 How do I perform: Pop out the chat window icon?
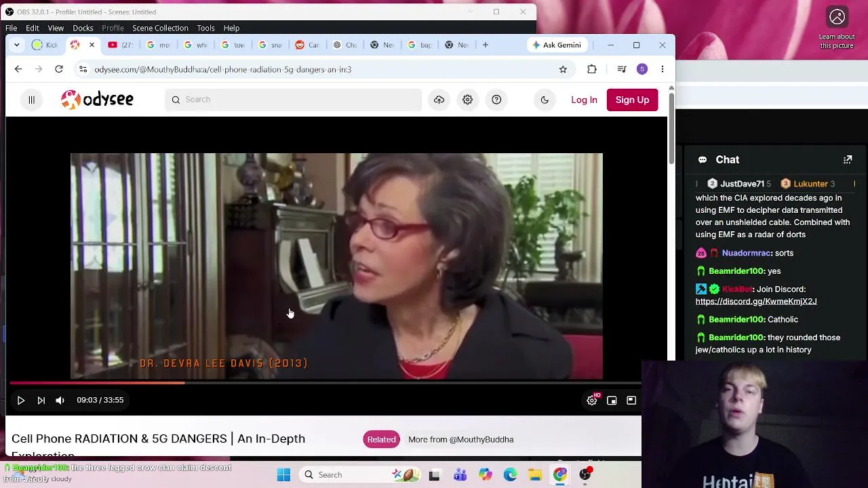click(x=848, y=160)
